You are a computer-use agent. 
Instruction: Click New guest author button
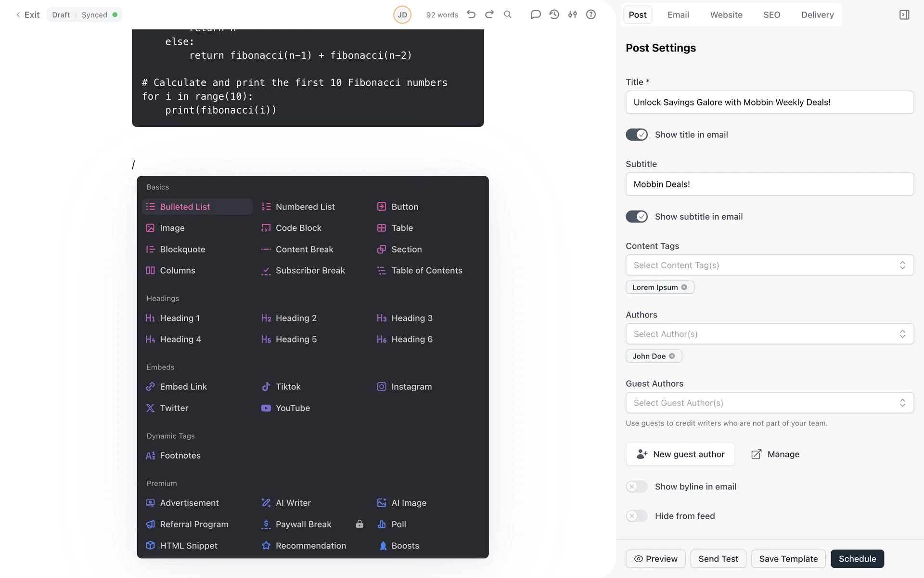pyautogui.click(x=680, y=454)
